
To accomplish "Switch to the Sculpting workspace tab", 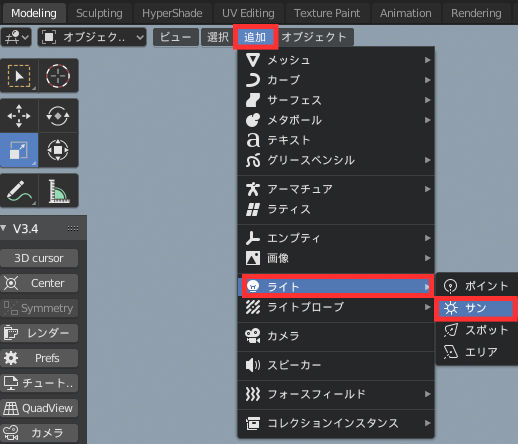I will (x=99, y=13).
